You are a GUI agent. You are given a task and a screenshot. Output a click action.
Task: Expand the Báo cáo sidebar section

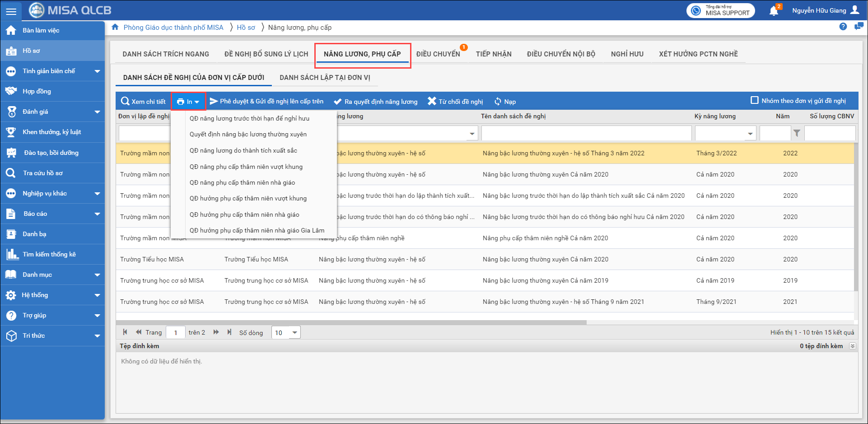(97, 214)
